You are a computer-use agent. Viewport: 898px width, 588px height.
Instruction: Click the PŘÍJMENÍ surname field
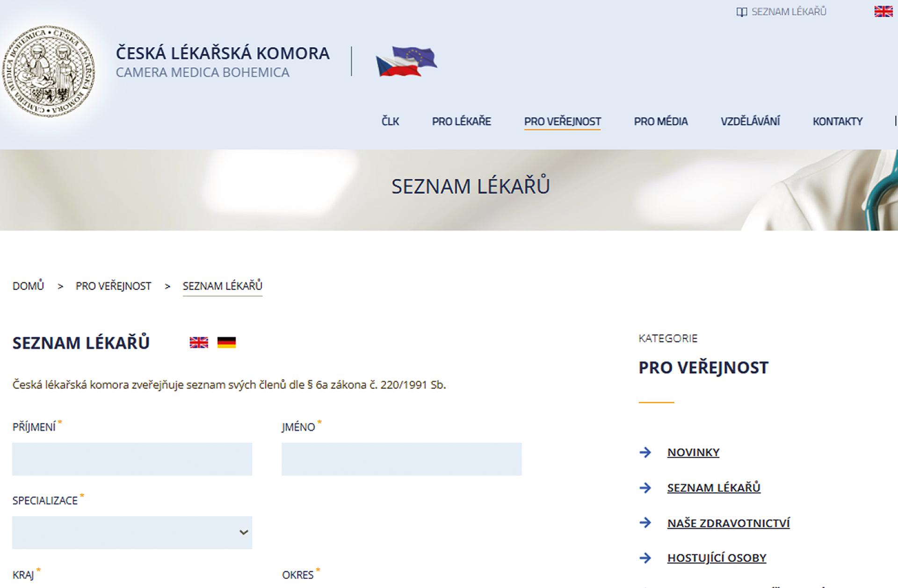pyautogui.click(x=132, y=459)
